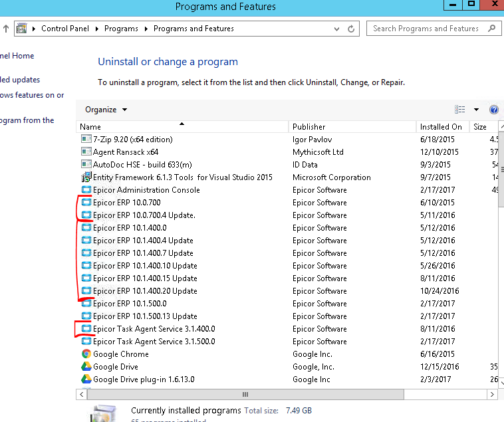The height and width of the screenshot is (422, 504).
Task: Minimize the Programs and Features window
Action: click(453, 5)
